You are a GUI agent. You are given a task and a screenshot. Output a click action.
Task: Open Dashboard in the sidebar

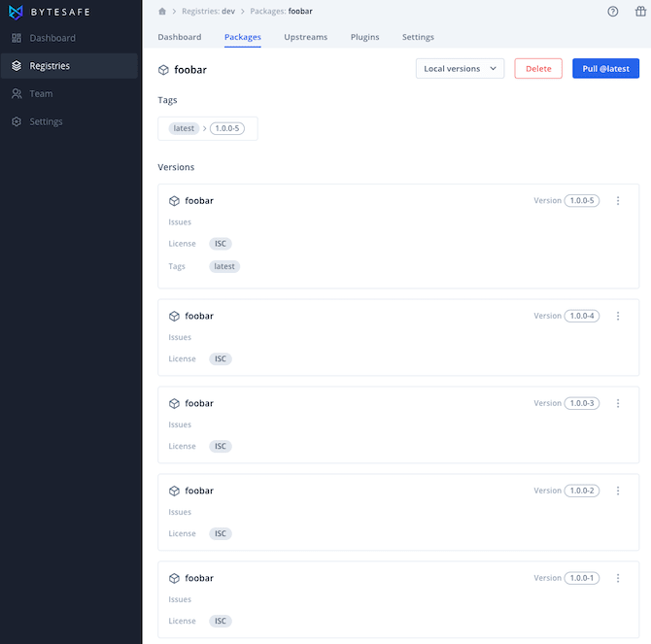(69, 38)
